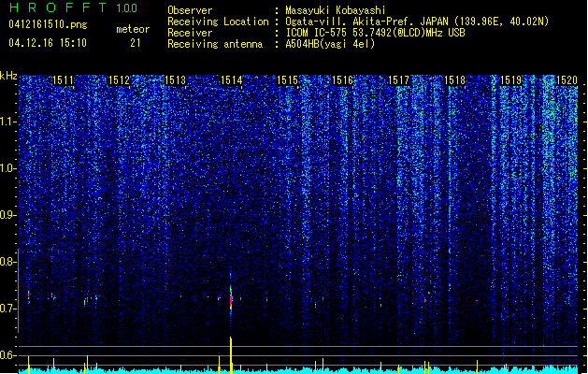Click the 1.1 frequency axis label

click(x=8, y=122)
